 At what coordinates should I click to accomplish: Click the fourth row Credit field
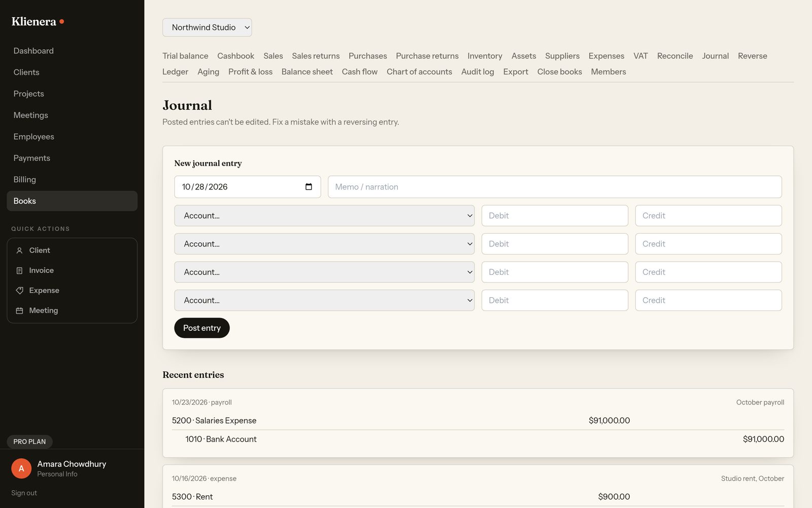point(708,300)
